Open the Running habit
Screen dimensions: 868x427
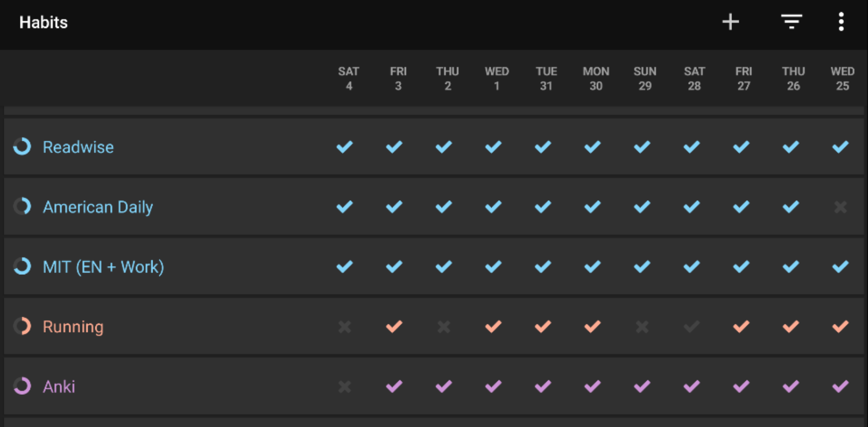pos(73,327)
